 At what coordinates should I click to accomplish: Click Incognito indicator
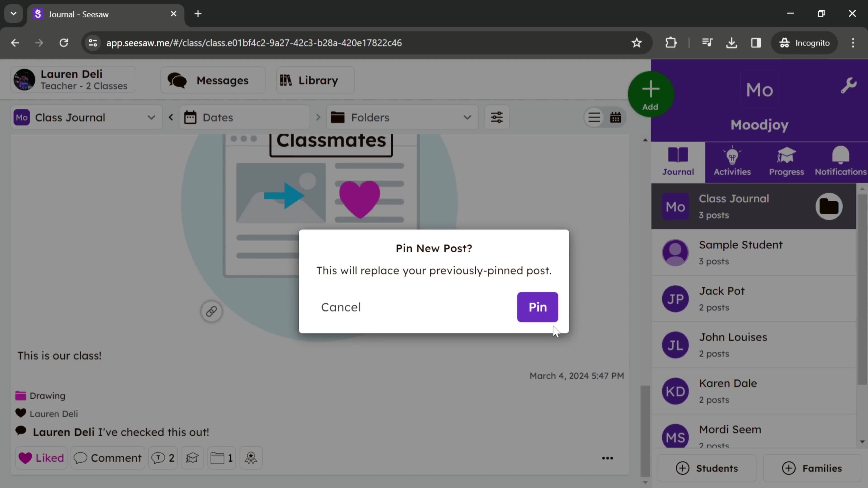(x=804, y=43)
